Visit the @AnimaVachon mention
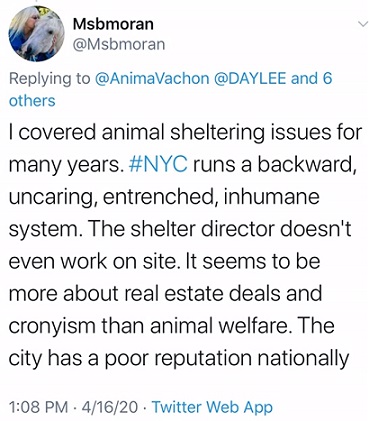The height and width of the screenshot is (421, 369). pyautogui.click(x=152, y=79)
